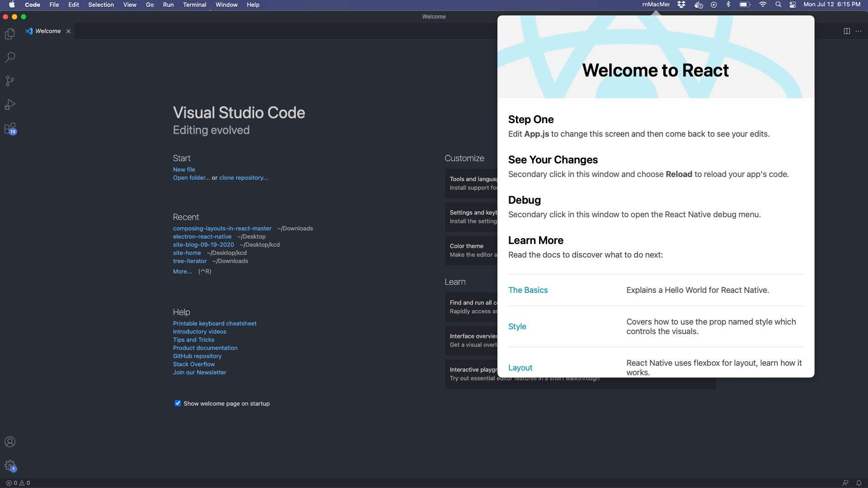Open Printable keyboard cheatsheet link
Screen dimensions: 868x488
point(215,324)
